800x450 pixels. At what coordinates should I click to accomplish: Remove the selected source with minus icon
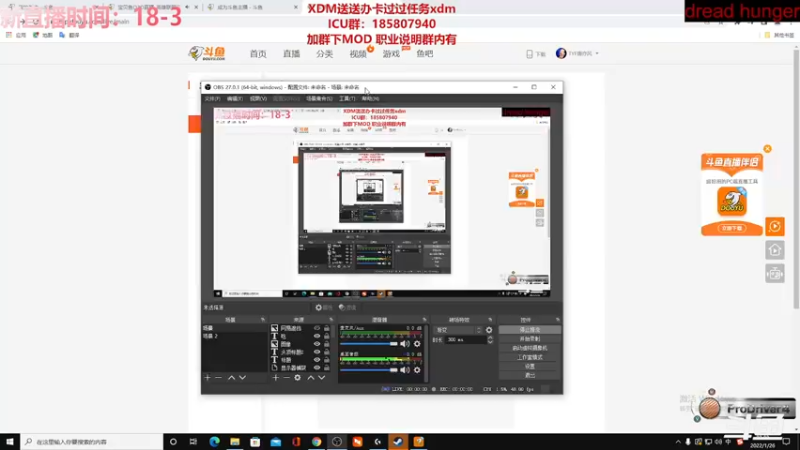tap(286, 378)
